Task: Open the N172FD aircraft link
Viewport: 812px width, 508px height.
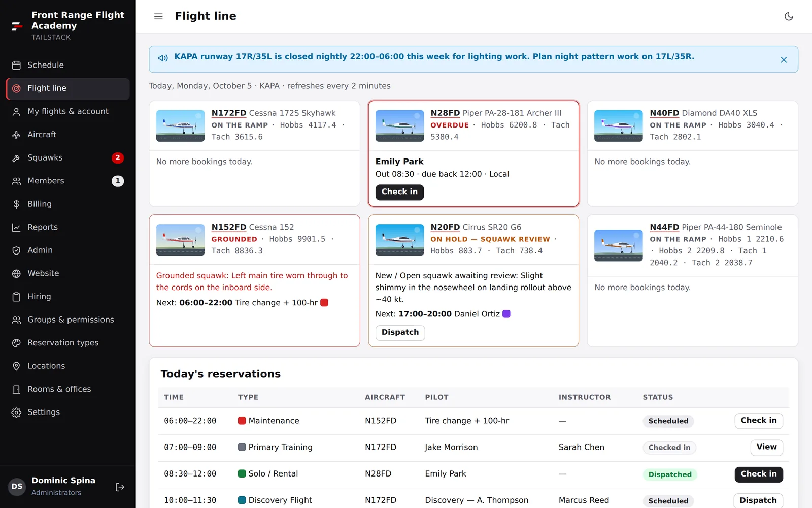Action: pos(229,113)
